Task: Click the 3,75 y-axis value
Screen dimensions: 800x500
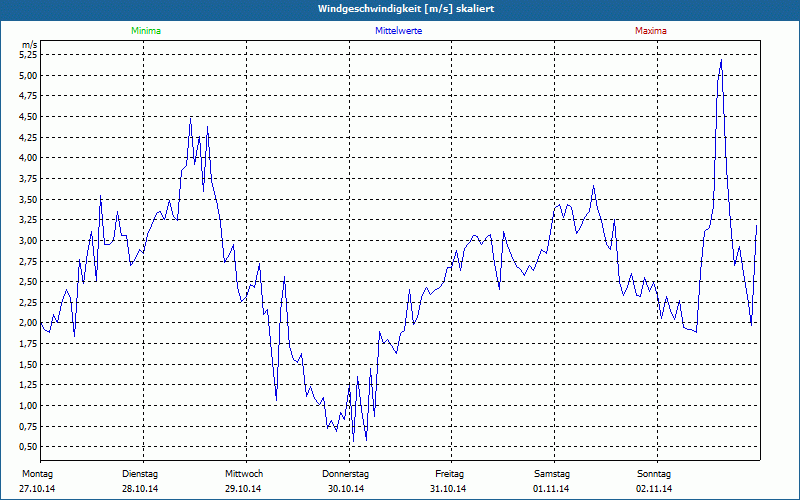Action: pos(29,178)
